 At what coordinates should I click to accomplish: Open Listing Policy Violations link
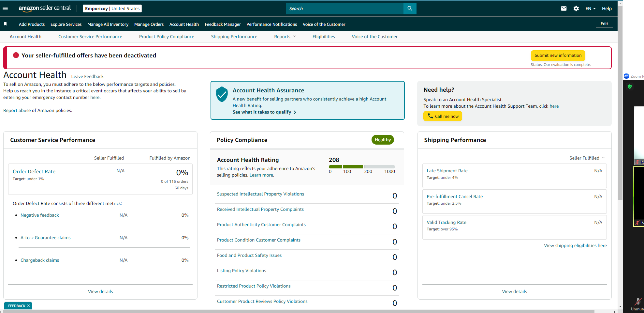[242, 271]
